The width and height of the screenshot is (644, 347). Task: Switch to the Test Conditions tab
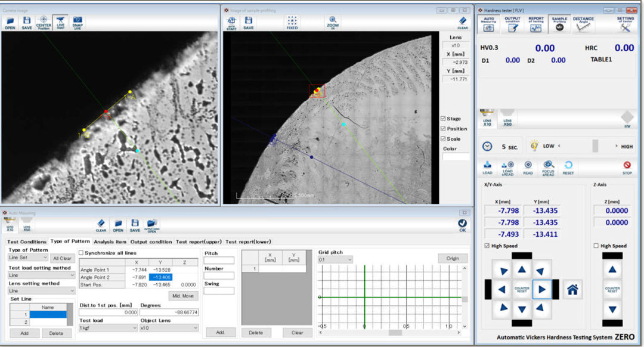coord(27,242)
